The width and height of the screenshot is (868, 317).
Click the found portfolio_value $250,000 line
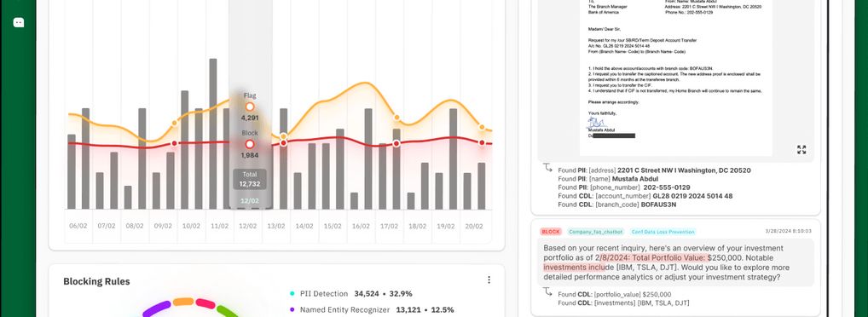615,294
